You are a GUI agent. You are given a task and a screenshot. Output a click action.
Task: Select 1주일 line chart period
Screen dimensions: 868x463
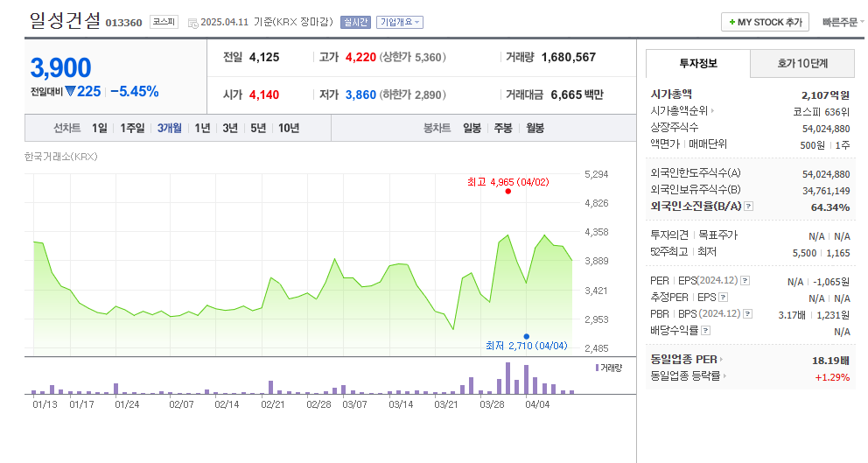point(132,129)
